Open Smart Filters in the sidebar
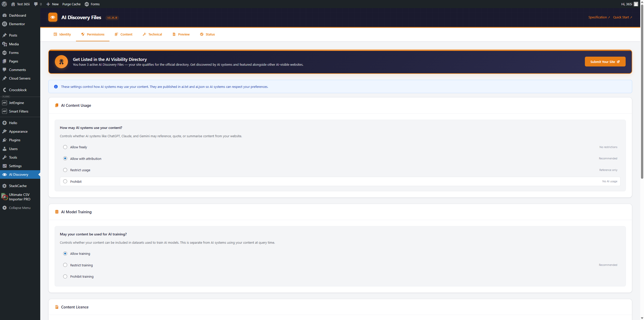Image resolution: width=644 pixels, height=320 pixels. 19,111
